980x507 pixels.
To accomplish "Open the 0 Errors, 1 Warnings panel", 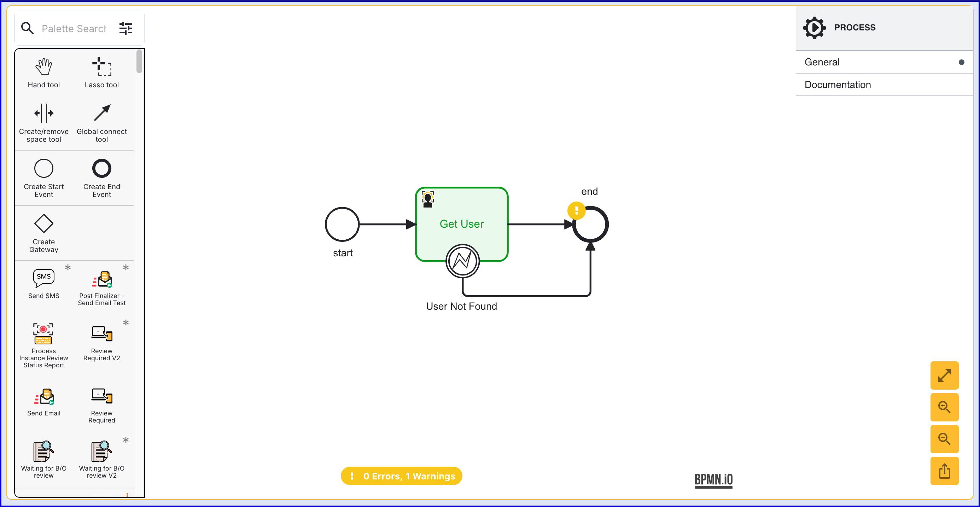I will click(x=401, y=476).
